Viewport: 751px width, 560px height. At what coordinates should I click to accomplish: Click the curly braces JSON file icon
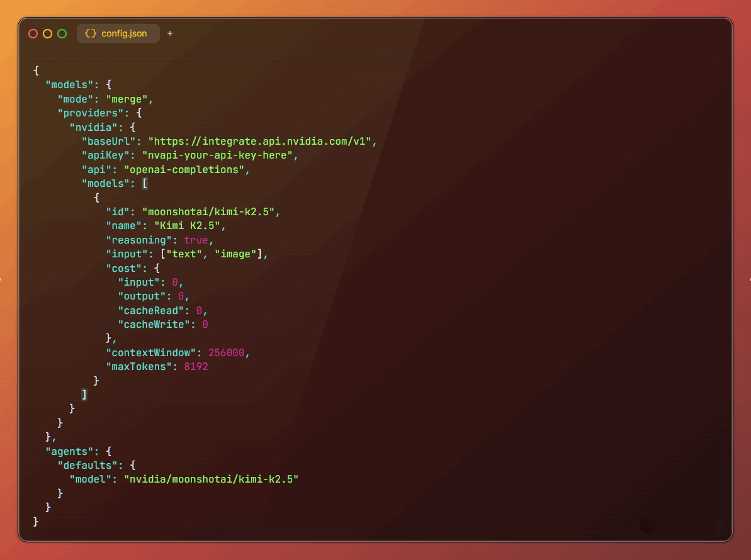click(x=91, y=33)
